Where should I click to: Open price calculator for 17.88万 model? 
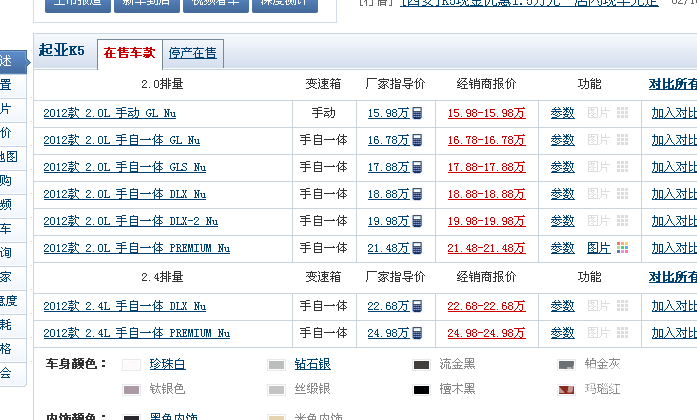tap(417, 167)
